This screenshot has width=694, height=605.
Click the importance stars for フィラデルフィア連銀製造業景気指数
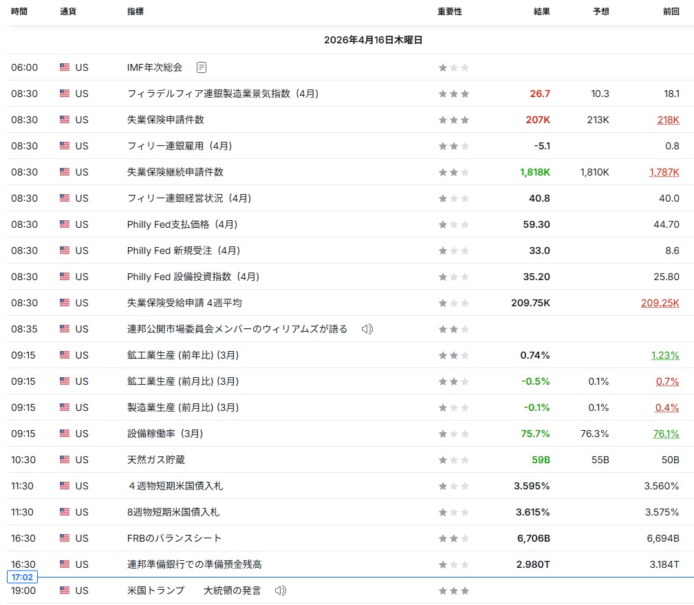[453, 94]
